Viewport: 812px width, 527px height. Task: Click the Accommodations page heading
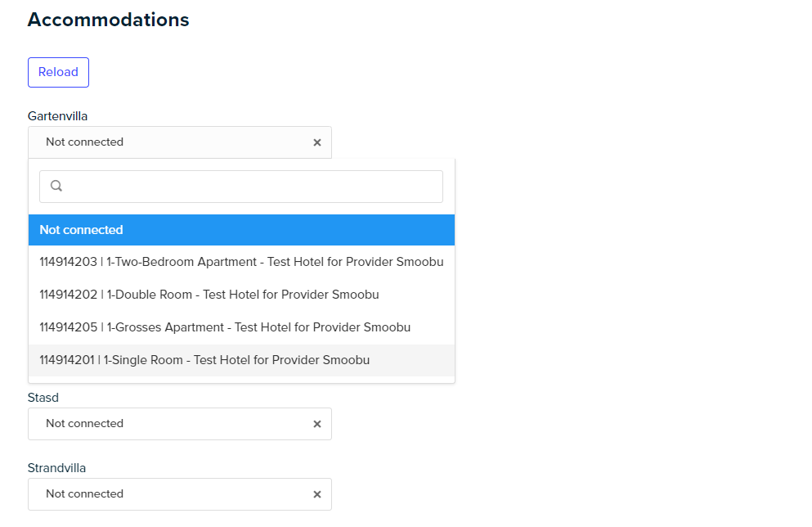click(108, 20)
